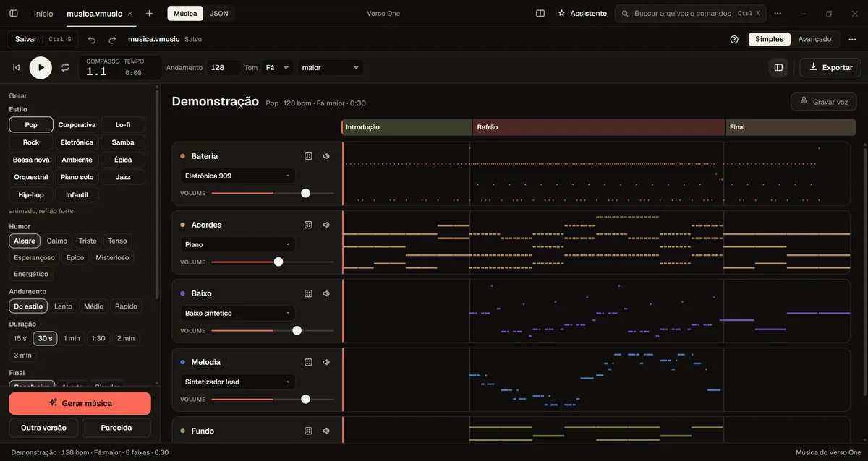Mute the Bateria track
This screenshot has height=461, width=868.
326,156
